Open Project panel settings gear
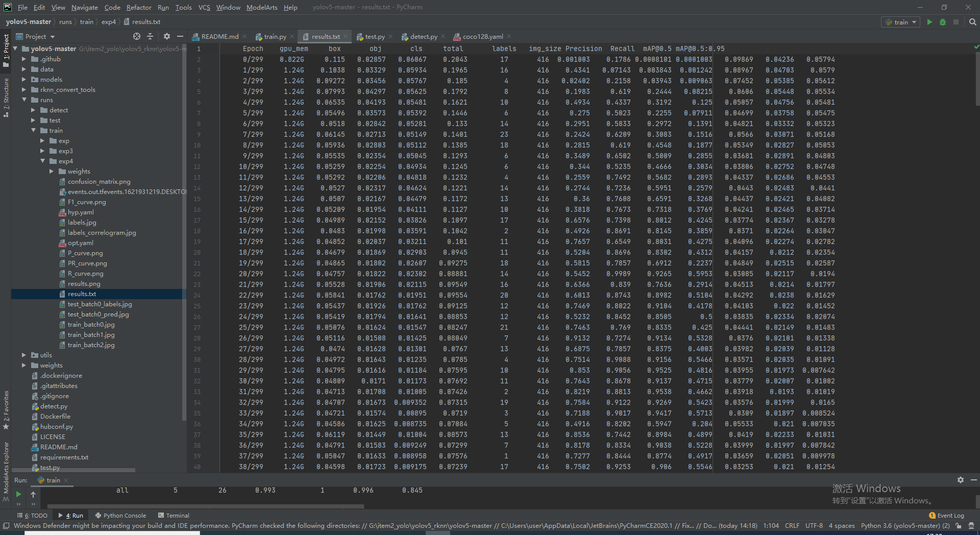980x535 pixels. point(167,36)
